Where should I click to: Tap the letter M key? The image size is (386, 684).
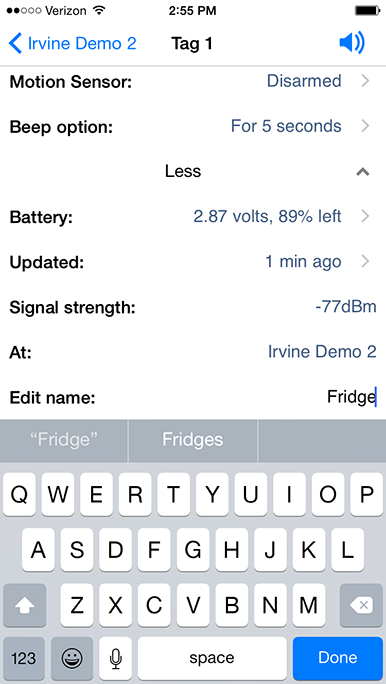pyautogui.click(x=309, y=605)
